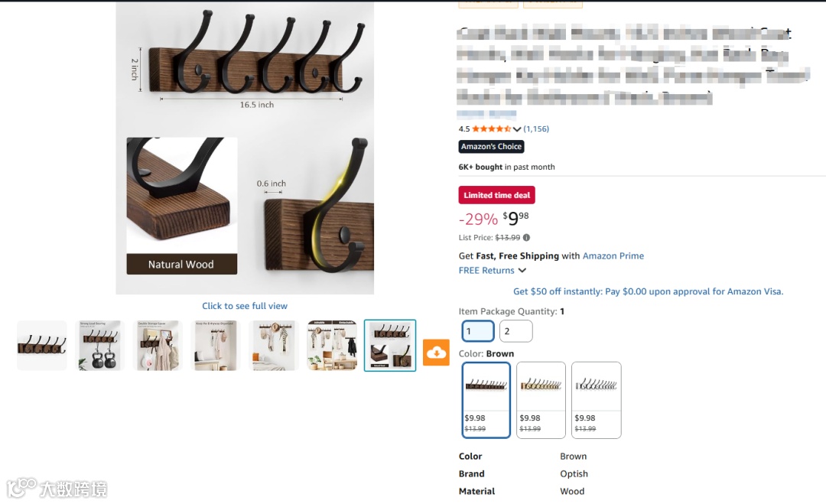The image size is (826, 504).
Task: Click the orange cloud download icon
Action: [x=436, y=353]
